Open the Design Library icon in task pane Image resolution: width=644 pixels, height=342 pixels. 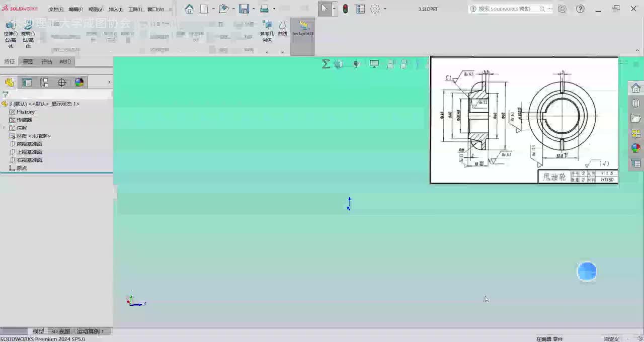(636, 103)
